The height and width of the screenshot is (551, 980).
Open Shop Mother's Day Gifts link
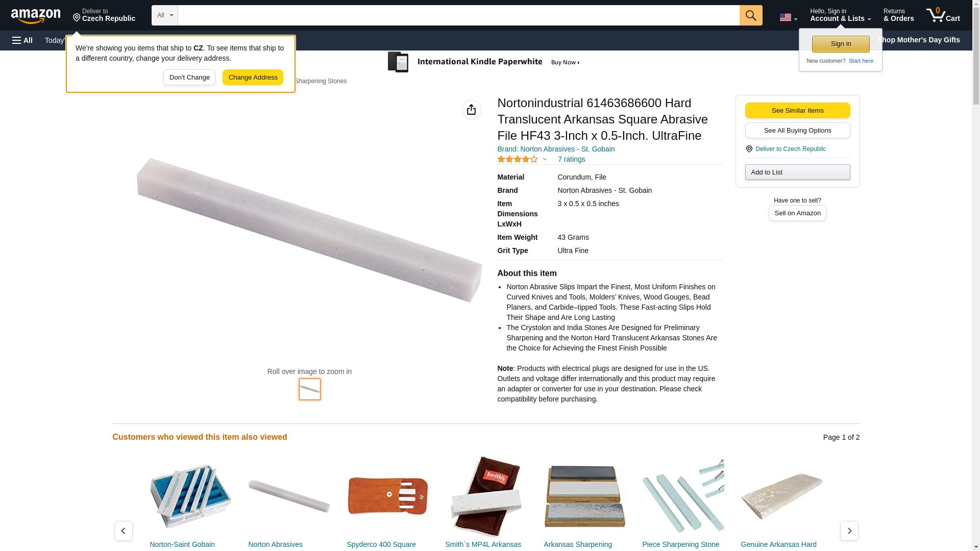[x=918, y=40]
